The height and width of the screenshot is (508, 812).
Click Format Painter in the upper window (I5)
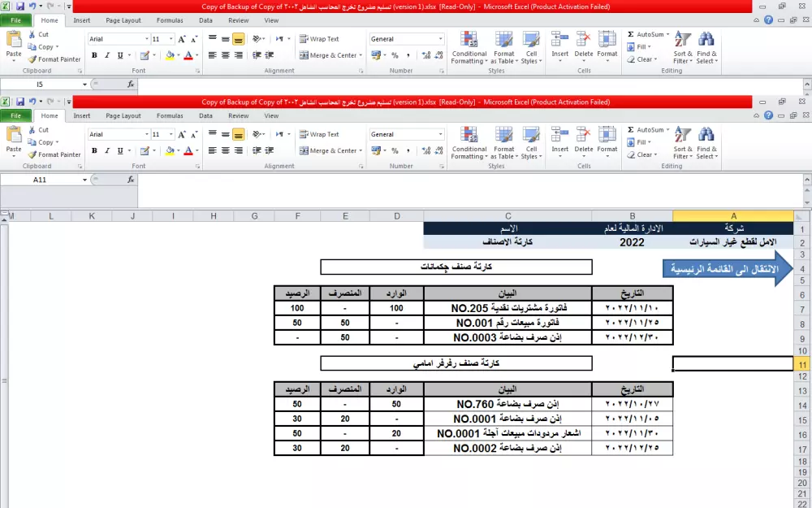point(54,59)
